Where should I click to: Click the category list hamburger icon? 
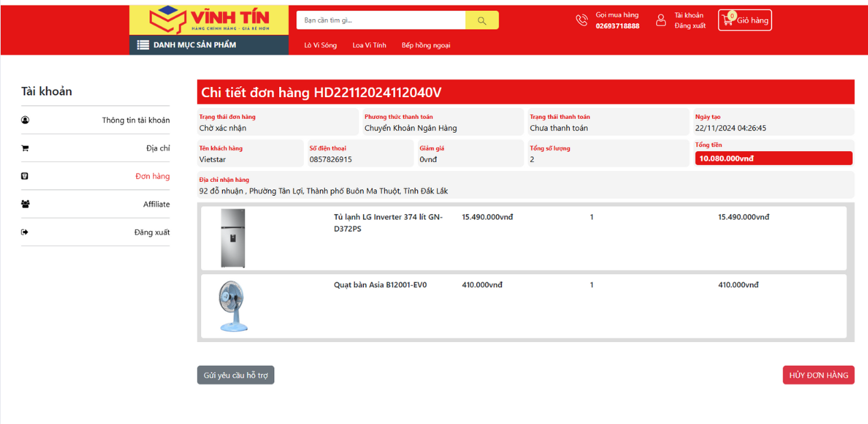point(143,45)
